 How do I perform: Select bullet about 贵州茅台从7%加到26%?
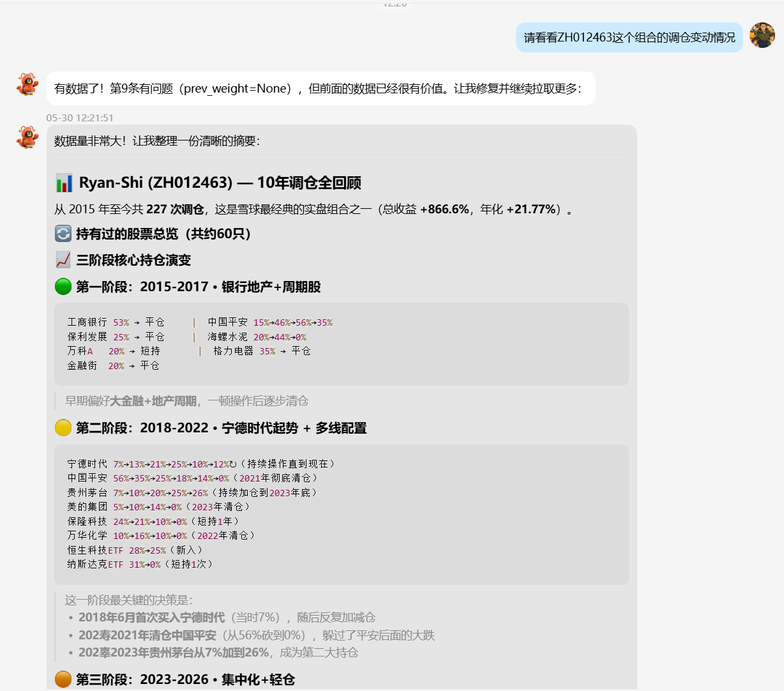pos(218,653)
